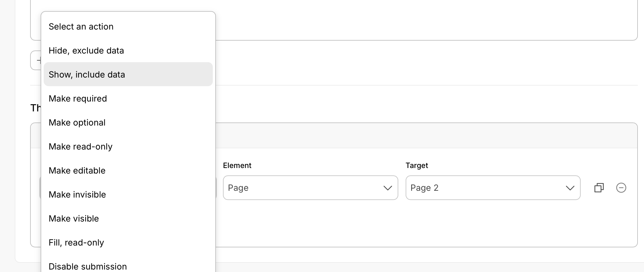Click the chevron arrow in Element dropdown
This screenshot has height=272, width=644.
388,188
